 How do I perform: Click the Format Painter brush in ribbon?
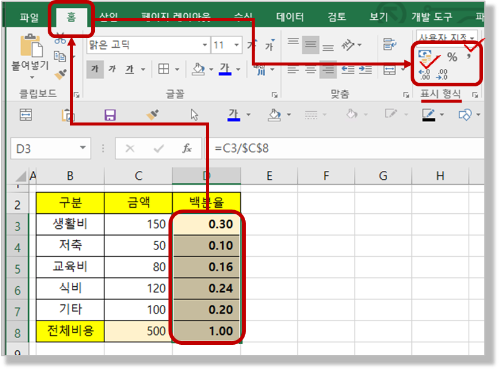[x=60, y=74]
